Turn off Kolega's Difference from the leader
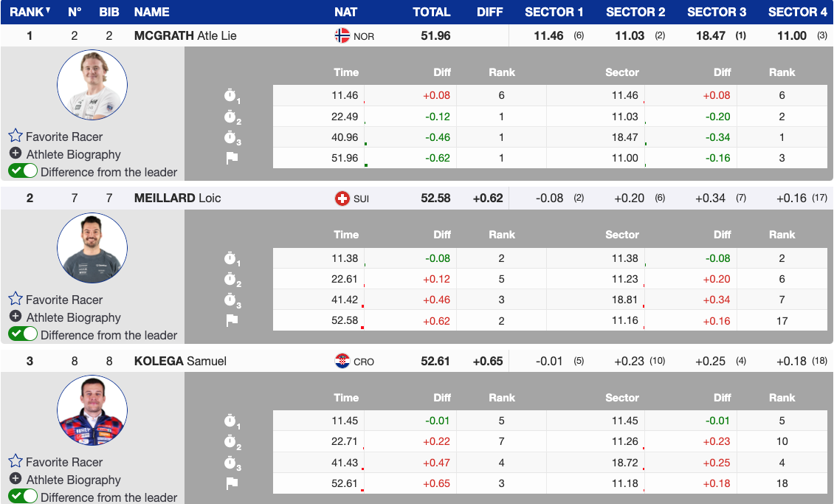Image resolution: width=834 pixels, height=504 pixels. pos(23,497)
